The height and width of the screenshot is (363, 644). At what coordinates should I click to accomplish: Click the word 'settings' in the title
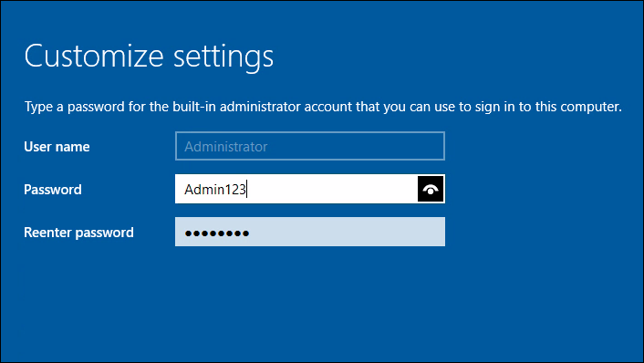point(223,57)
